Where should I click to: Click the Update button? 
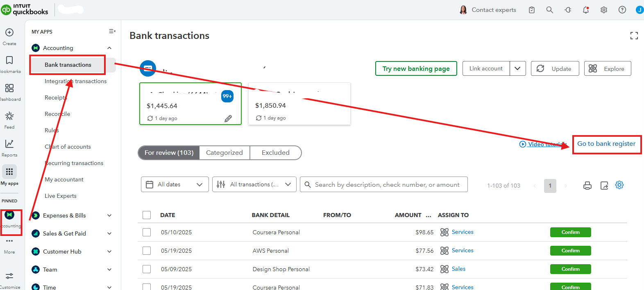point(555,68)
